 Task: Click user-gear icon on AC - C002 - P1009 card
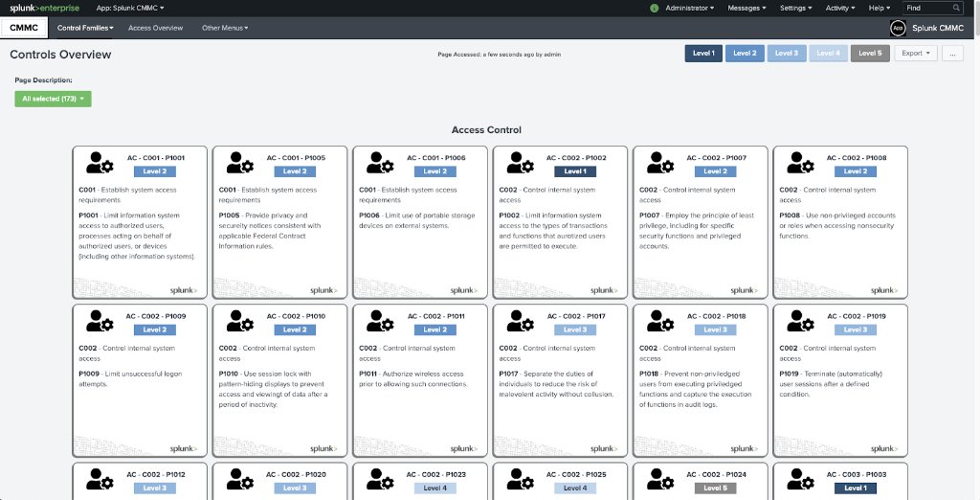point(100,321)
